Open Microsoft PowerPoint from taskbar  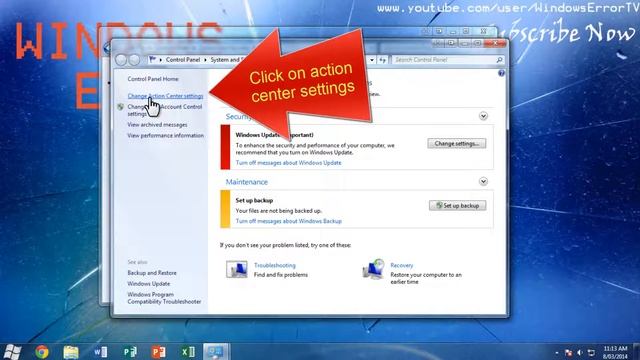tap(158, 351)
